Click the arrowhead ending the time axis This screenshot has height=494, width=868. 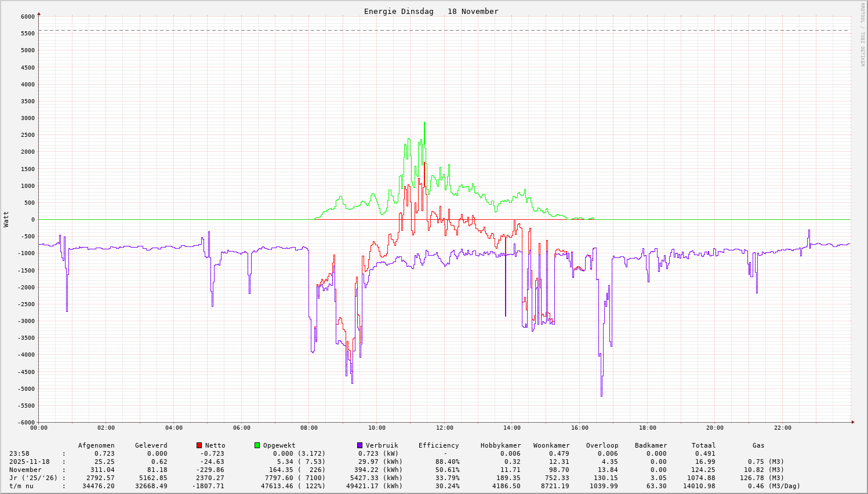click(x=852, y=422)
